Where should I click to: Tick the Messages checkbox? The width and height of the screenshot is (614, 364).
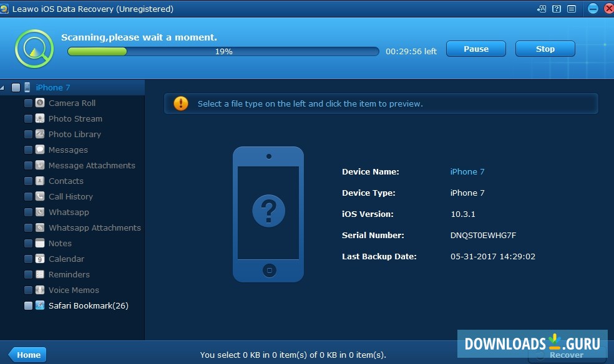coord(28,150)
